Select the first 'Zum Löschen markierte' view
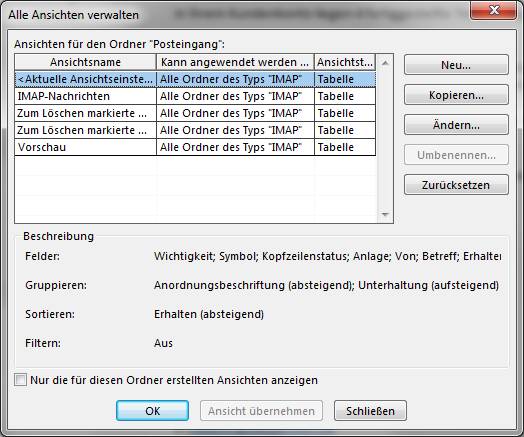524x437 pixels. tap(195, 113)
